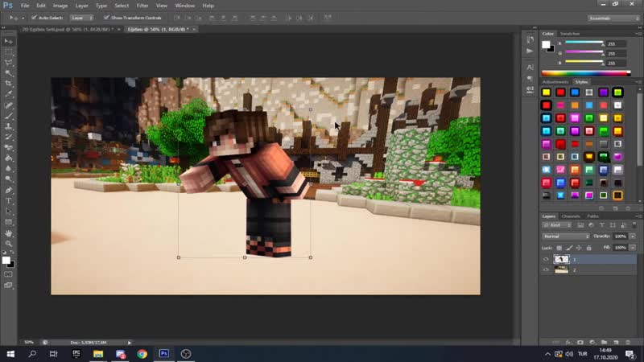Switch to the first document tab

(x=68, y=30)
